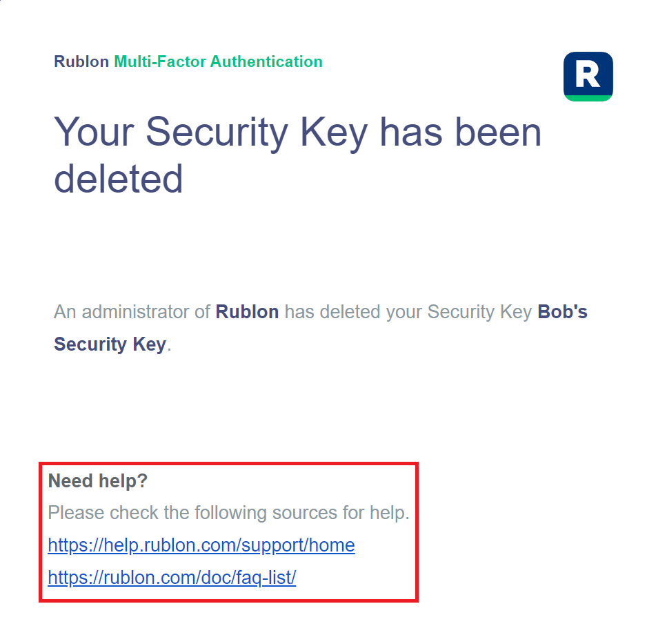Viewport: 667px width, 644px height.
Task: Click bold "Rublon" in the message paragraph
Action: tap(247, 312)
